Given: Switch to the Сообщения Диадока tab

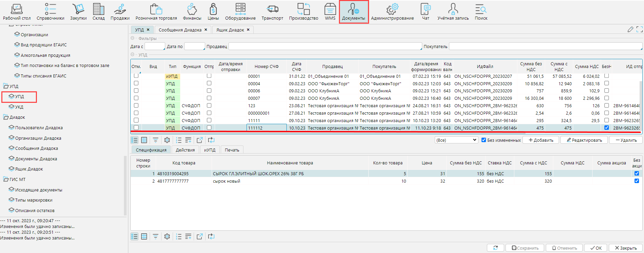Looking at the screenshot, I should [x=180, y=30].
